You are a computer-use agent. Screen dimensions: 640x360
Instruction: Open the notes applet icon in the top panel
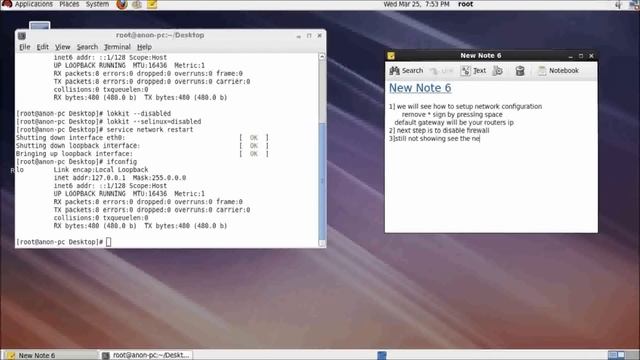[x=152, y=4]
